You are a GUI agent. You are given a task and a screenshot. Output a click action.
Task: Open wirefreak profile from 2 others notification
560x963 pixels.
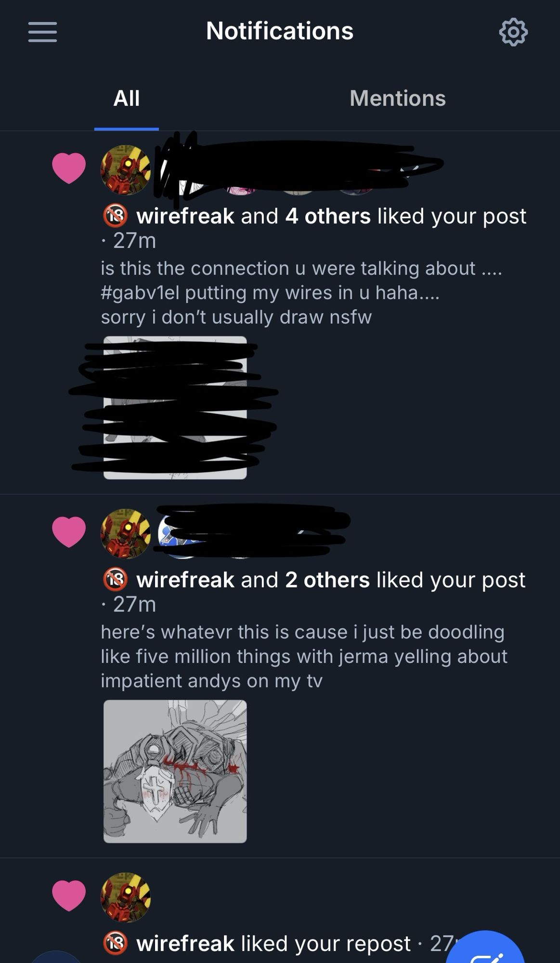[x=185, y=580]
